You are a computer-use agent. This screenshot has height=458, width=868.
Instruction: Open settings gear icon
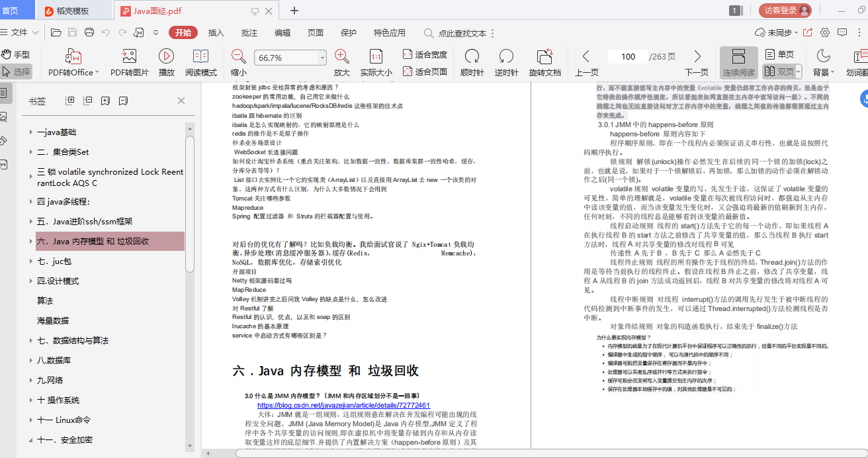pyautogui.click(x=825, y=32)
